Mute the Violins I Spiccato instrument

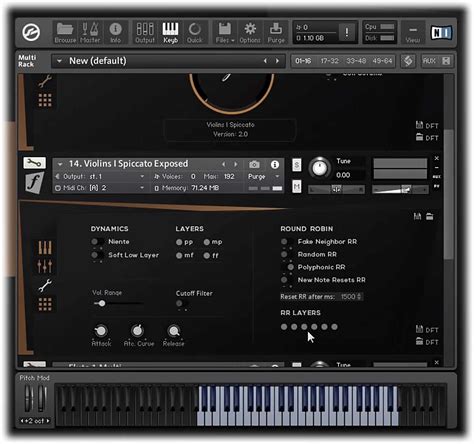[x=297, y=186]
